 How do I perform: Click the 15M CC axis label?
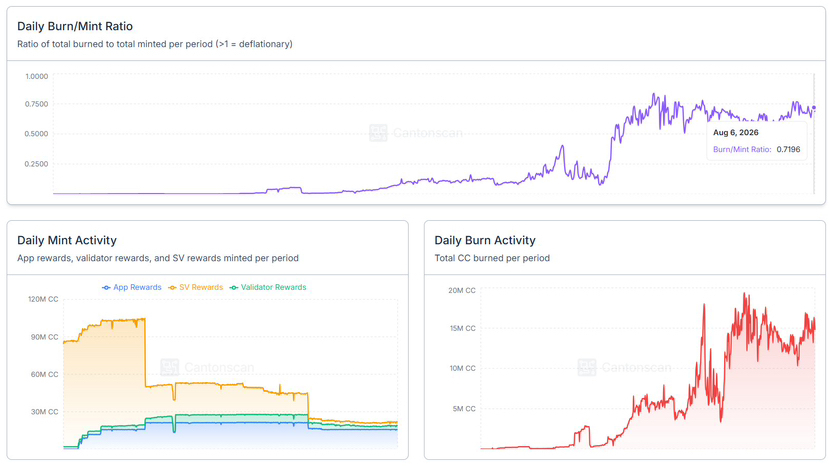(463, 328)
